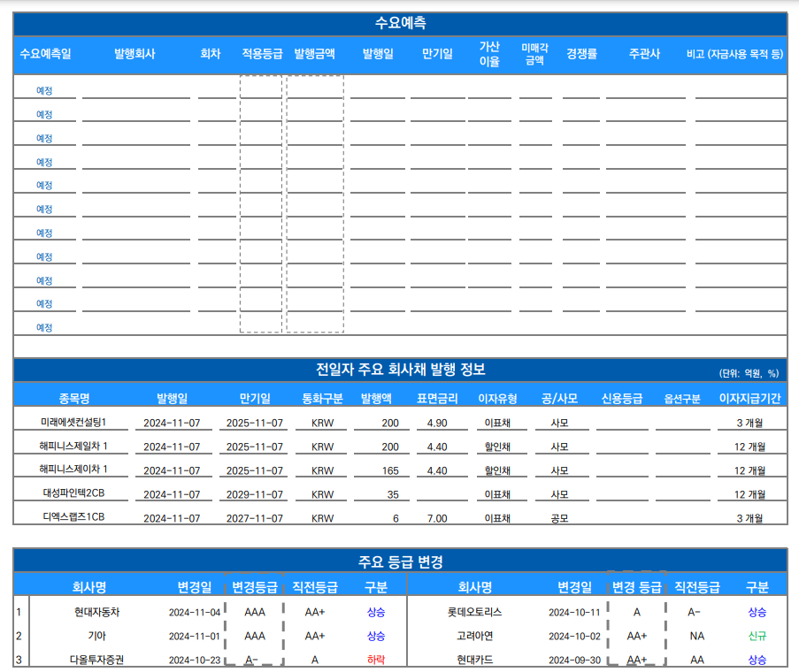The image size is (799, 672).
Task: Click the 발행회사 column header
Action: [x=134, y=54]
